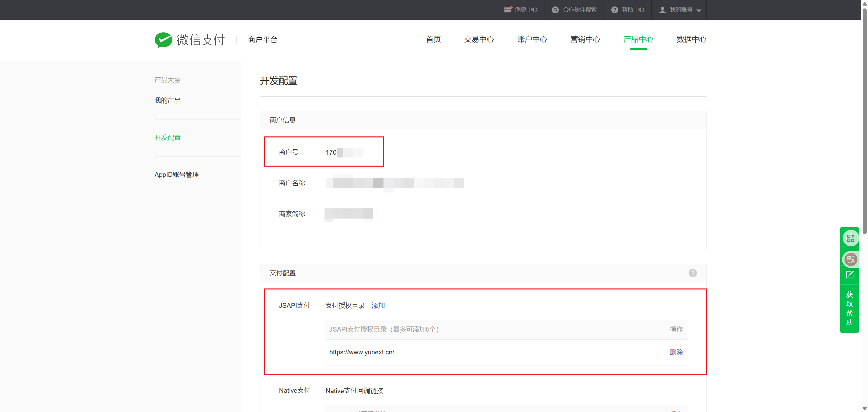Click 添加 link for 支付授权目录
This screenshot has width=868, height=412.
tap(378, 305)
